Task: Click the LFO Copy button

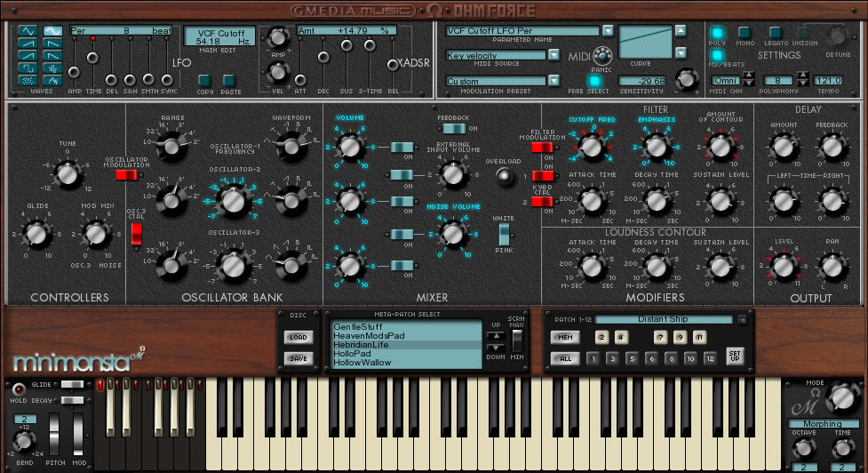Action: click(204, 80)
